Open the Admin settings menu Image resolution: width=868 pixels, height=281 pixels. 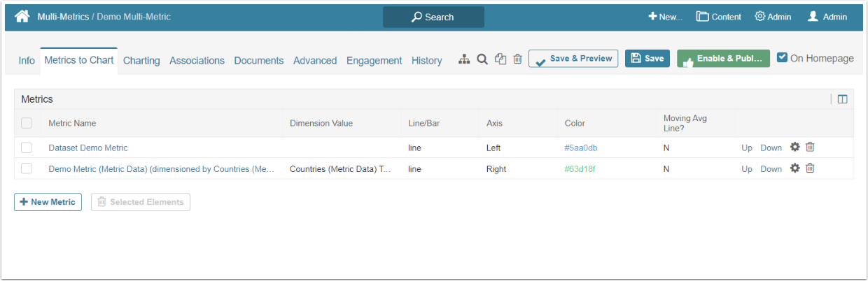773,17
